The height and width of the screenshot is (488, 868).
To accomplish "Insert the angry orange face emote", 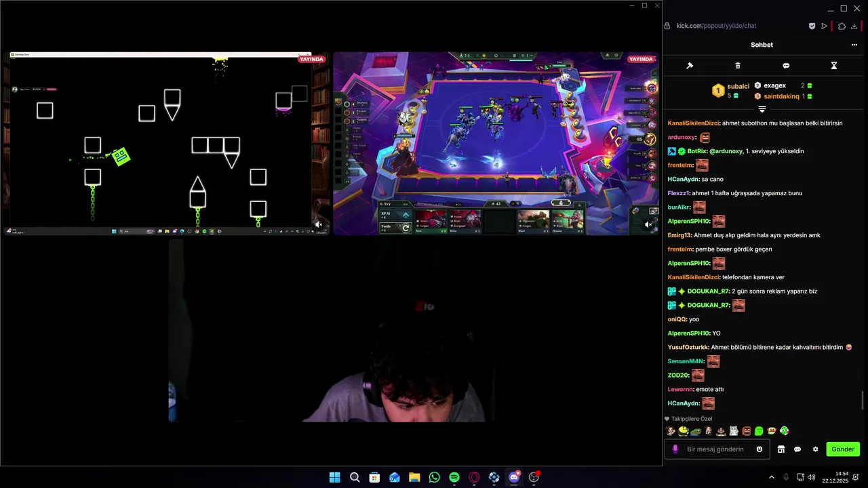I will [747, 431].
